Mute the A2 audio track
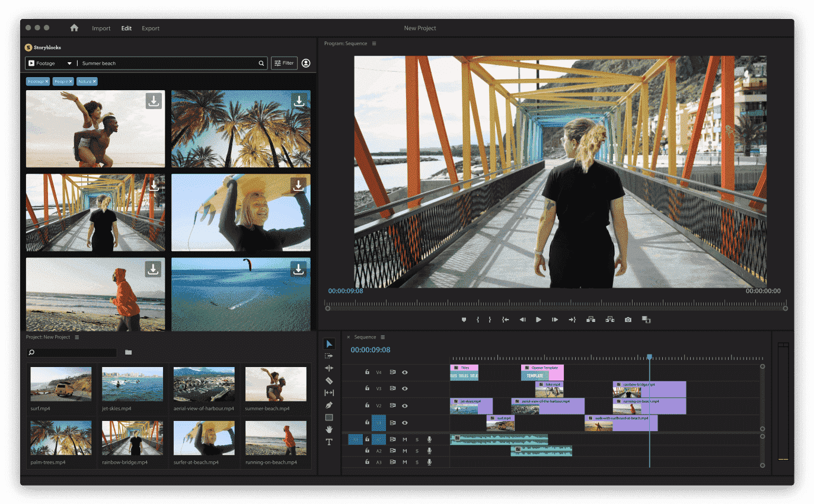 405,451
